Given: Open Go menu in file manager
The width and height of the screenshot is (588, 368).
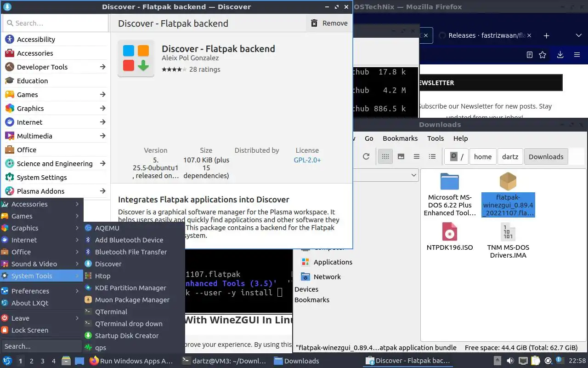Looking at the screenshot, I should (x=369, y=138).
